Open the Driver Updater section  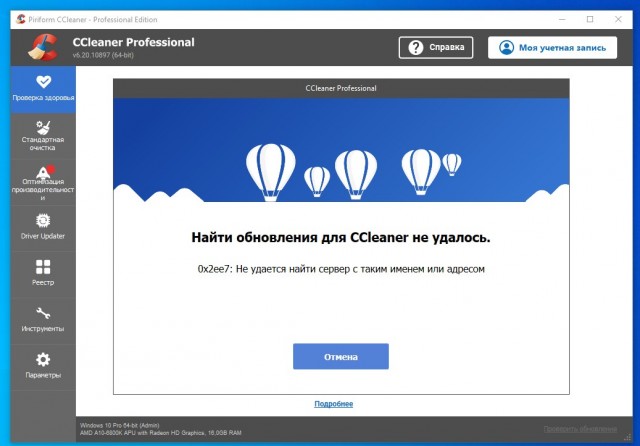tap(43, 227)
